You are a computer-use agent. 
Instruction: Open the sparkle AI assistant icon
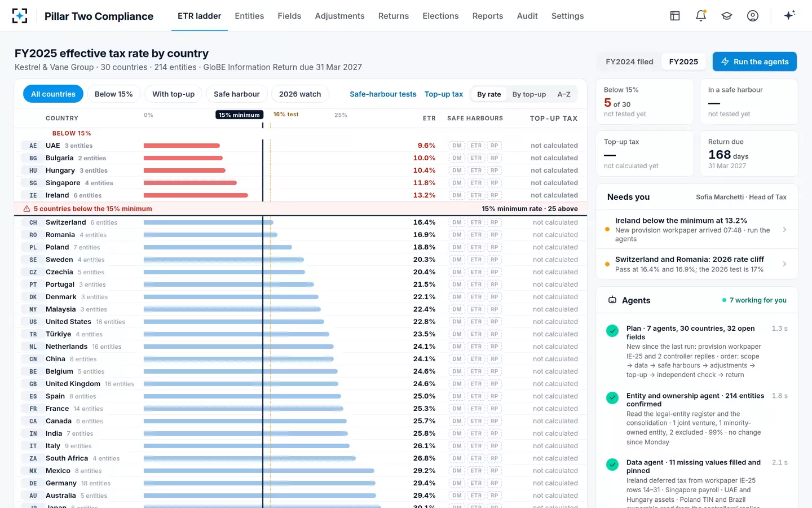pos(789,15)
